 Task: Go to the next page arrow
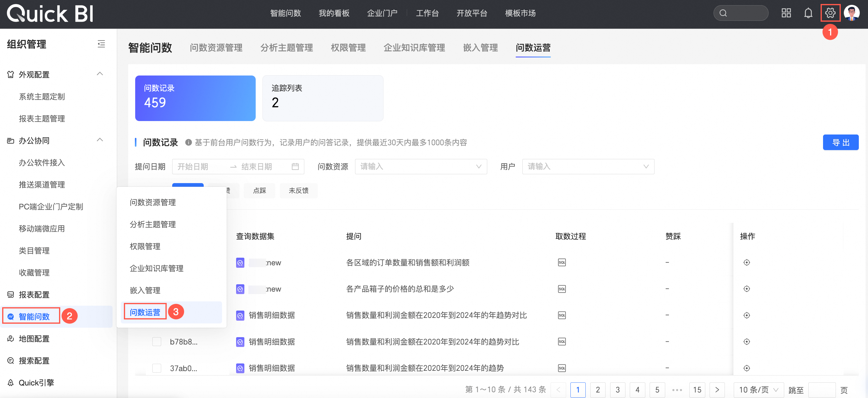click(x=717, y=389)
